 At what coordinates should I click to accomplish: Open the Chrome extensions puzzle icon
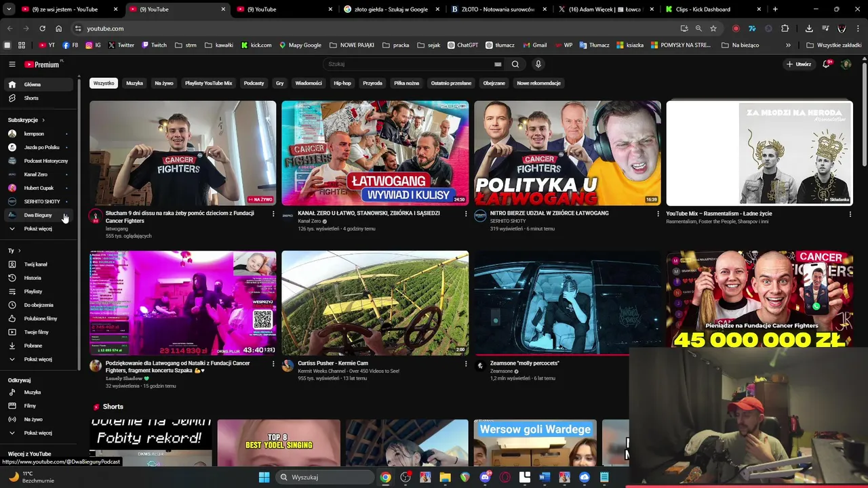(785, 28)
